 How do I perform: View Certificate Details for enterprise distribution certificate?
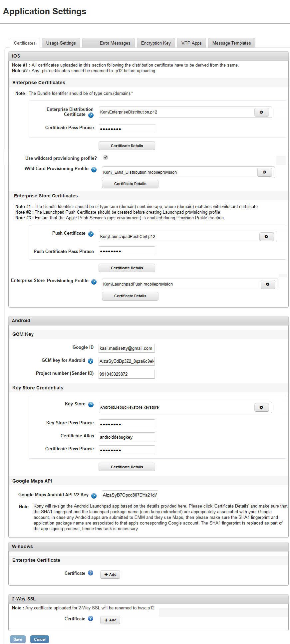127,146
